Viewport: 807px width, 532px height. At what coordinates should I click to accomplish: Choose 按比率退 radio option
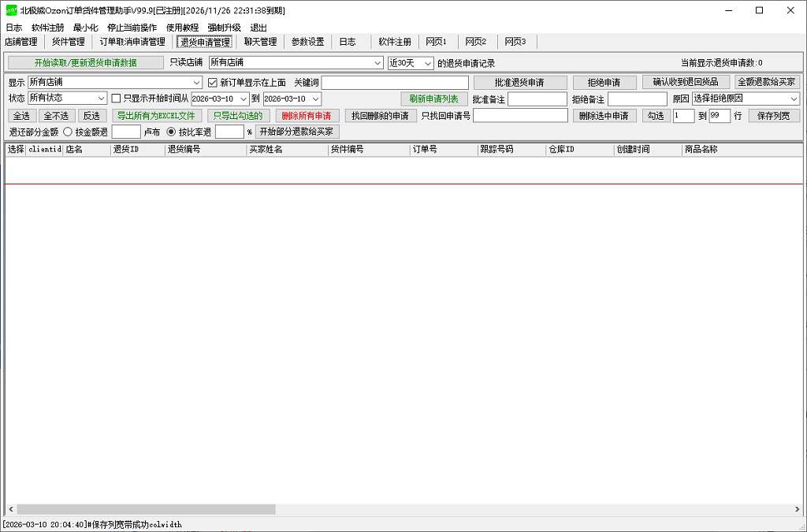pos(171,132)
